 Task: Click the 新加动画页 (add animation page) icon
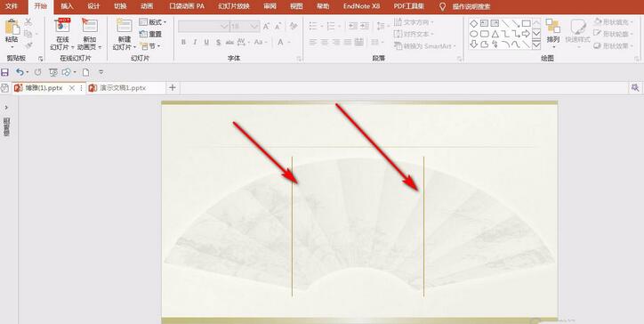click(90, 25)
